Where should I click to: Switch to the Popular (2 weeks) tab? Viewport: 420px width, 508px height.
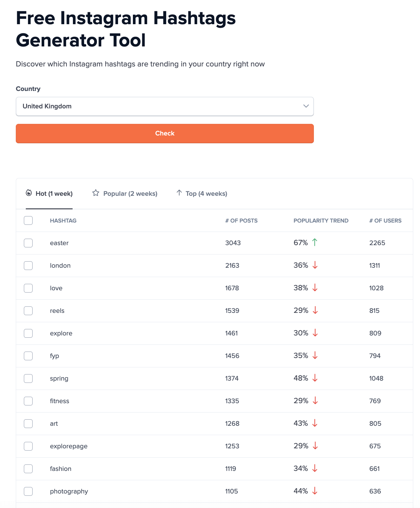click(130, 194)
